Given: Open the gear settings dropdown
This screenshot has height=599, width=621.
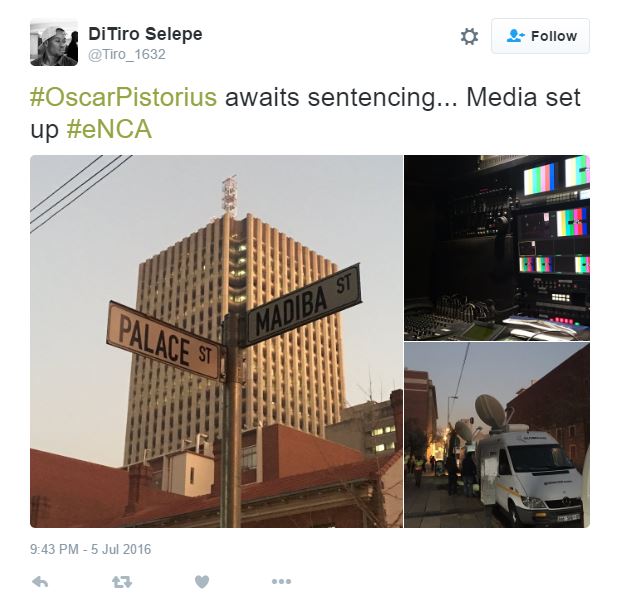Looking at the screenshot, I should [469, 36].
